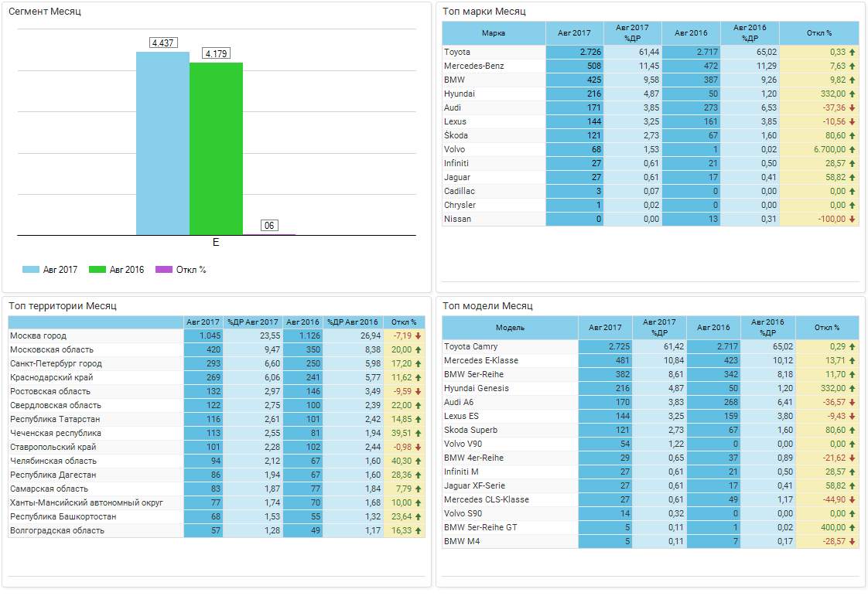
Task: Click the Авг 2017 legend label
Action: pyautogui.click(x=60, y=270)
